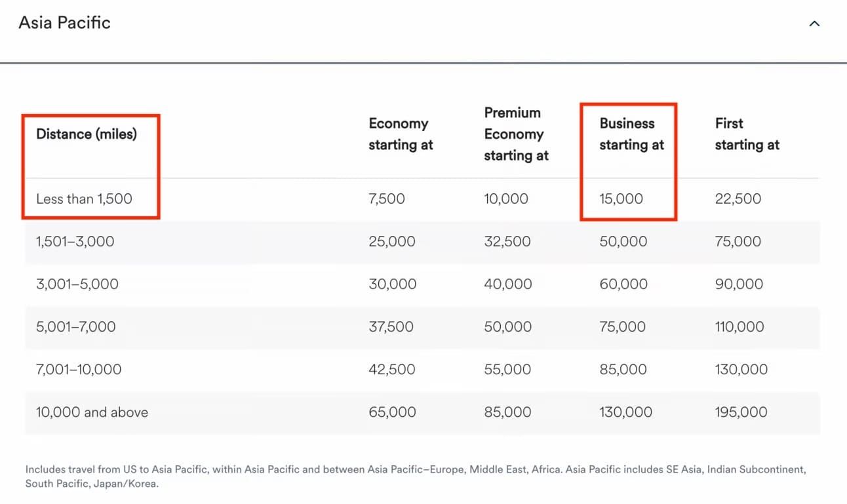
Task: Select the 32,500 Premium Economy value
Action: (507, 242)
